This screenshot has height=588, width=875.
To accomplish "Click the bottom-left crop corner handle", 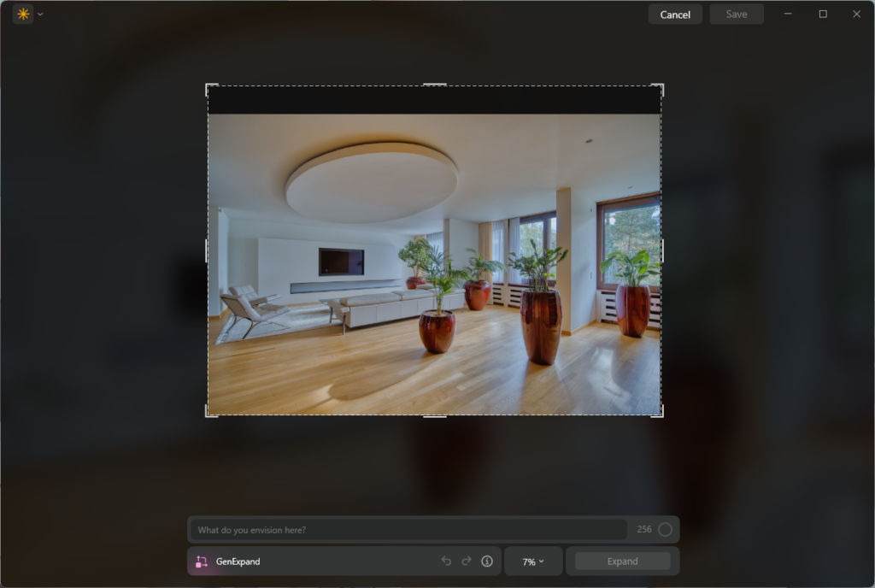I will pyautogui.click(x=210, y=412).
